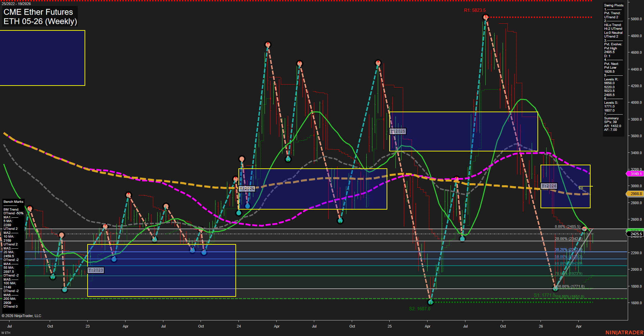Click the 55 MA: benchmark row
The width and height of the screenshot is (644, 336).
tap(9, 268)
